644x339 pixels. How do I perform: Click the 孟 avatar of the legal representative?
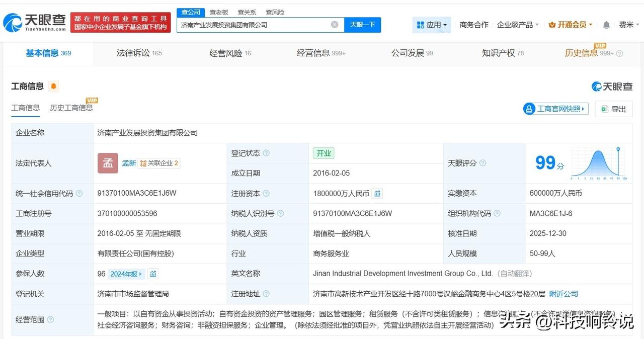point(108,163)
